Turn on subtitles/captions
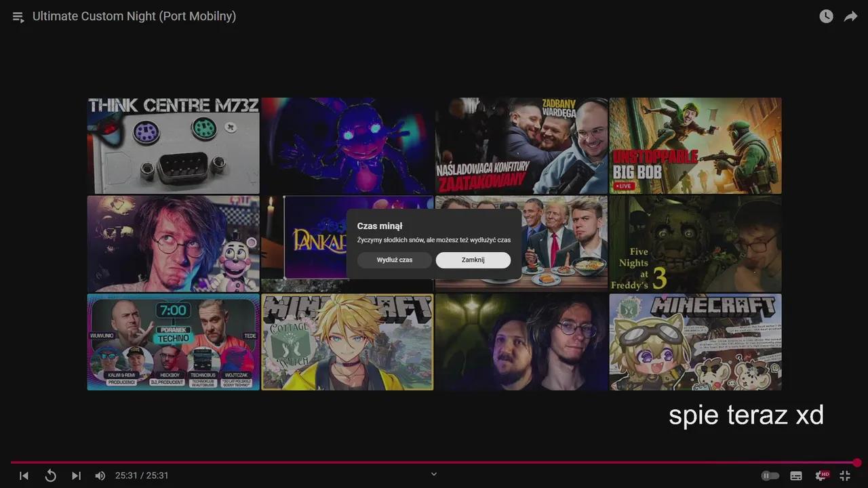868x488 pixels. (796, 476)
